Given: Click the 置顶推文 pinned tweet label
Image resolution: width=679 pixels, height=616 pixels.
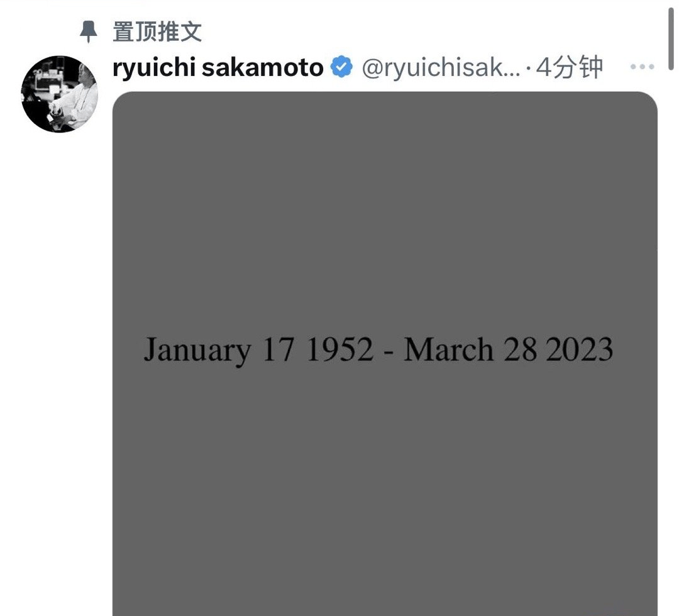Looking at the screenshot, I should click(157, 31).
